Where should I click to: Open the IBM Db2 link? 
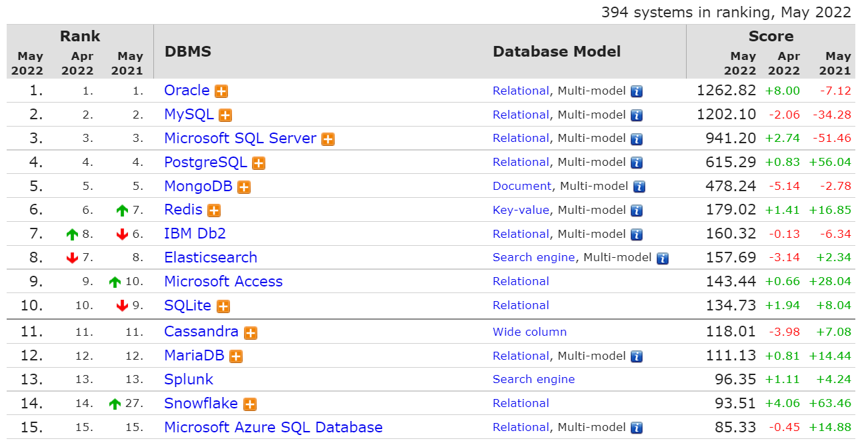coord(195,234)
